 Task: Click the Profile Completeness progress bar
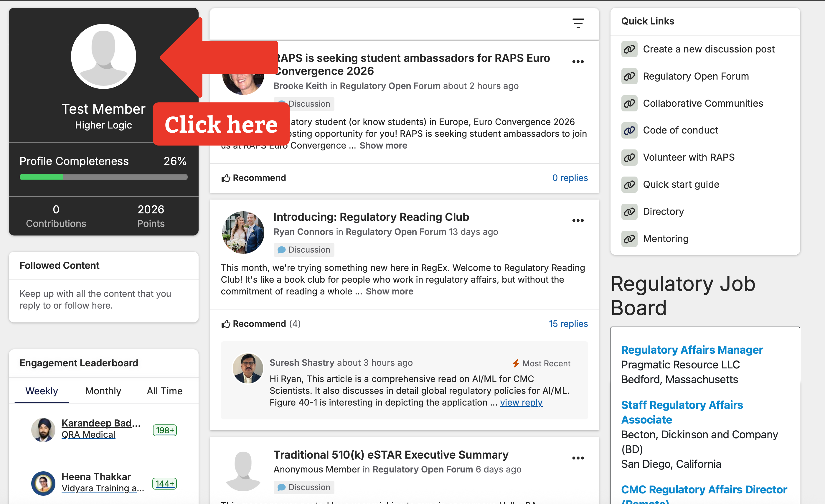point(103,177)
